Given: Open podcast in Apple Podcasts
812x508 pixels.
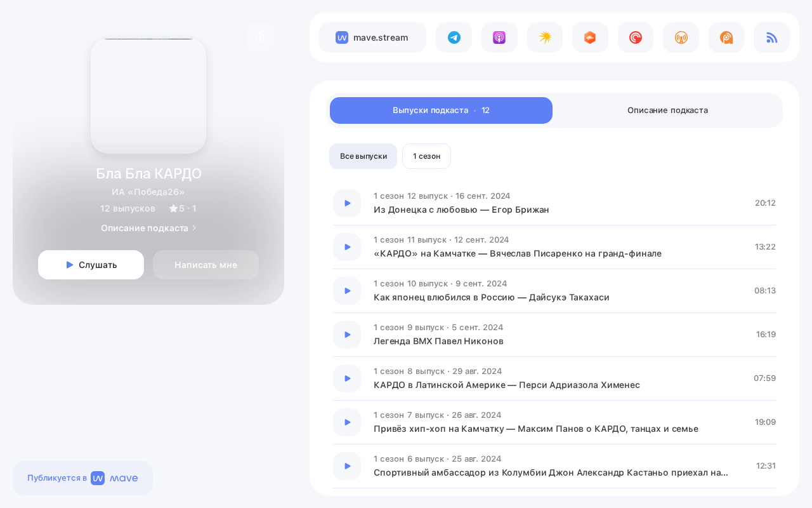Looking at the screenshot, I should (x=499, y=37).
